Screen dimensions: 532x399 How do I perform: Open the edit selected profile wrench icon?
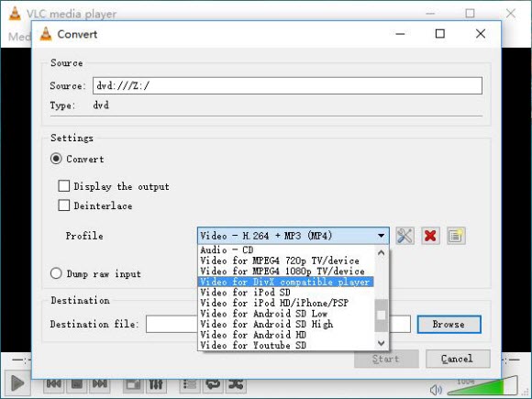point(405,236)
